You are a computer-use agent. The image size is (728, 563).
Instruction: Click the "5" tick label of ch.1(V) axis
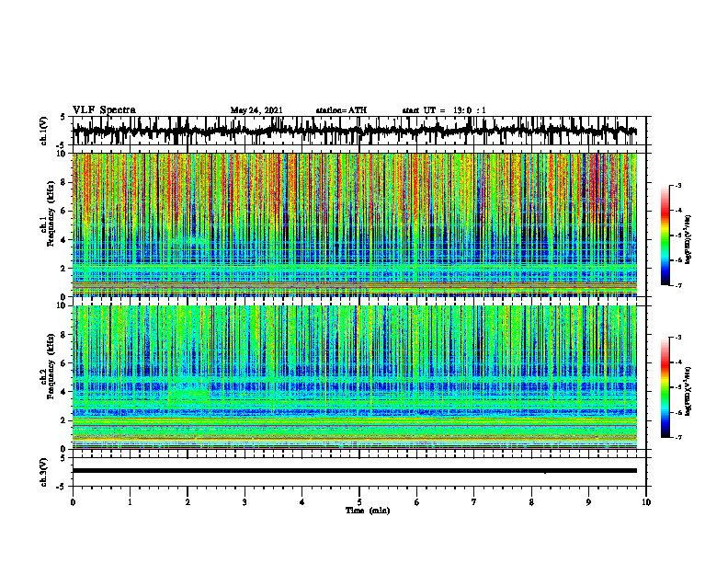[x=63, y=118]
